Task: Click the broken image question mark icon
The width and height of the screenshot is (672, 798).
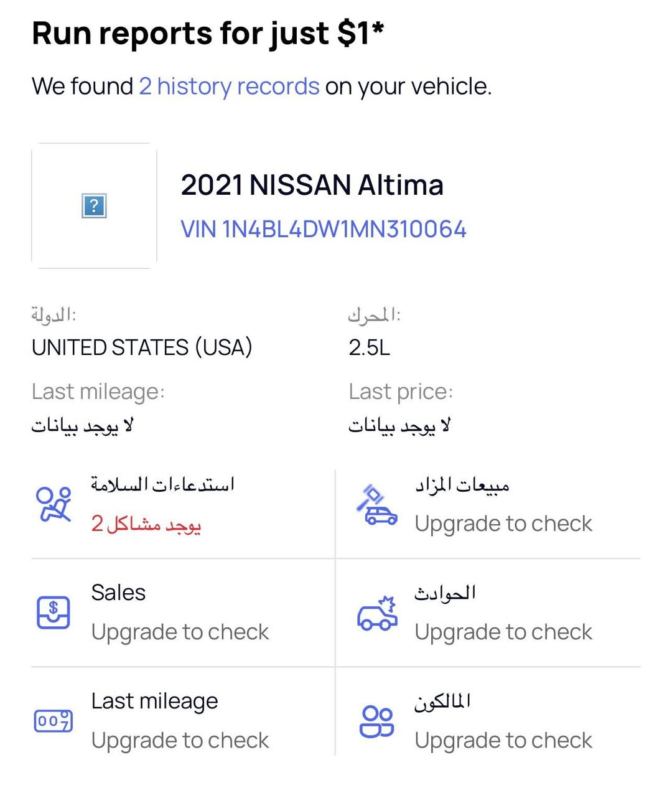Action: click(x=94, y=205)
